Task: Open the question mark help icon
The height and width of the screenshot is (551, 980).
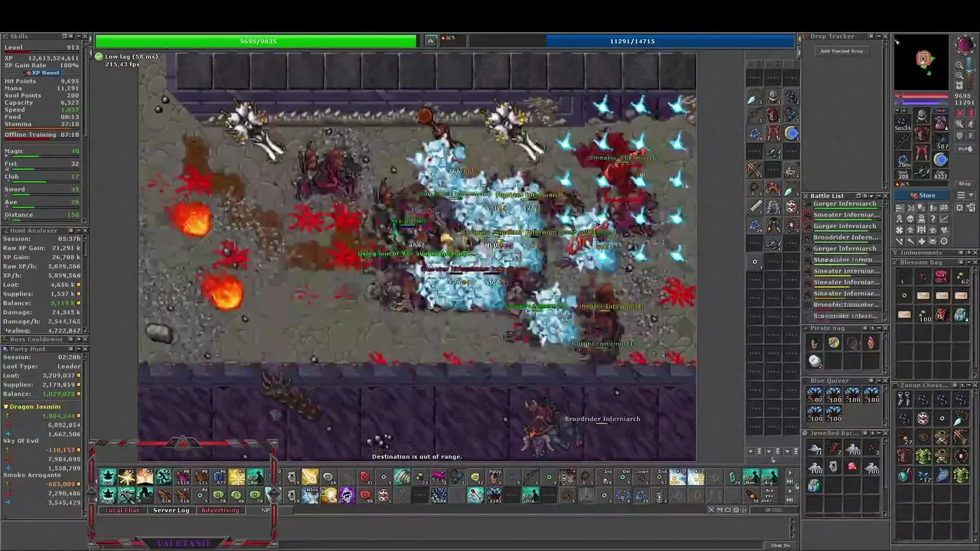Action: (933, 218)
